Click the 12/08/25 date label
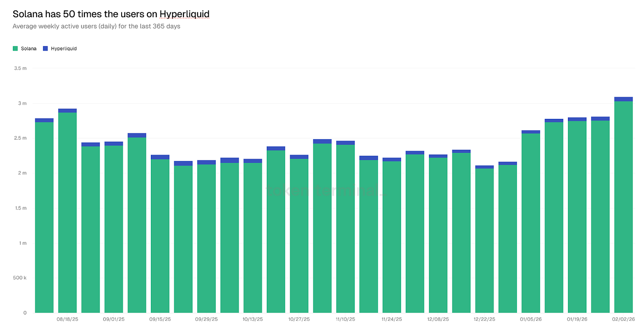 click(438, 319)
